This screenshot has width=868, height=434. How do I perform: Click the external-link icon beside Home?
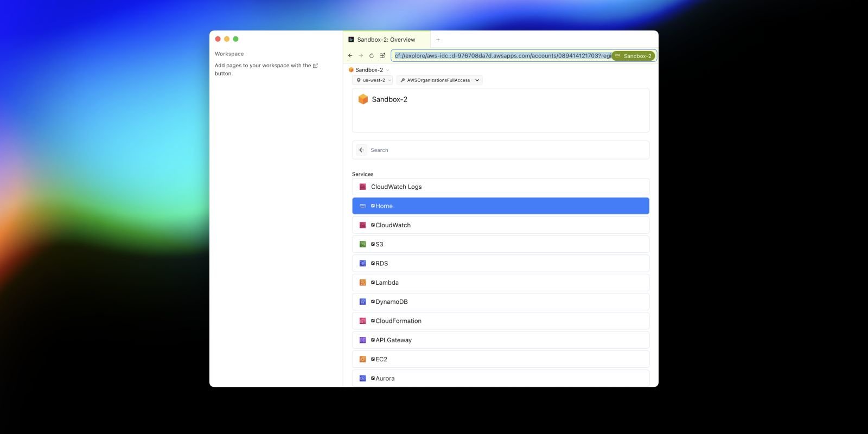point(373,206)
